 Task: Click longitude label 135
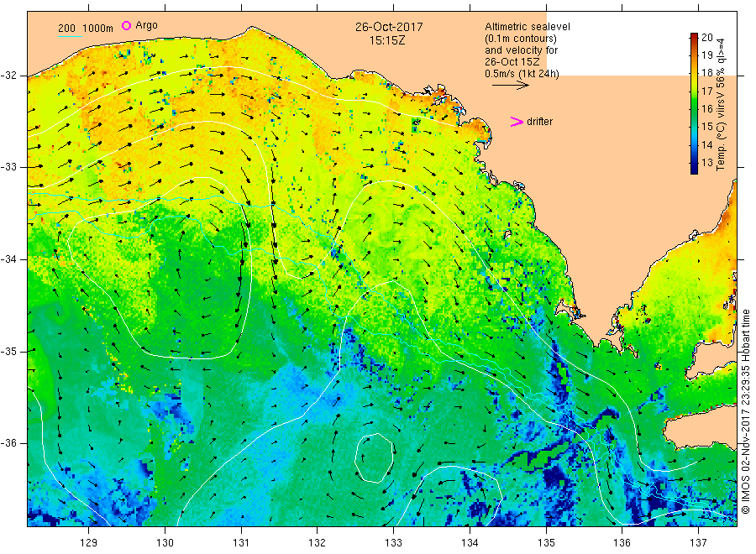pyautogui.click(x=546, y=543)
